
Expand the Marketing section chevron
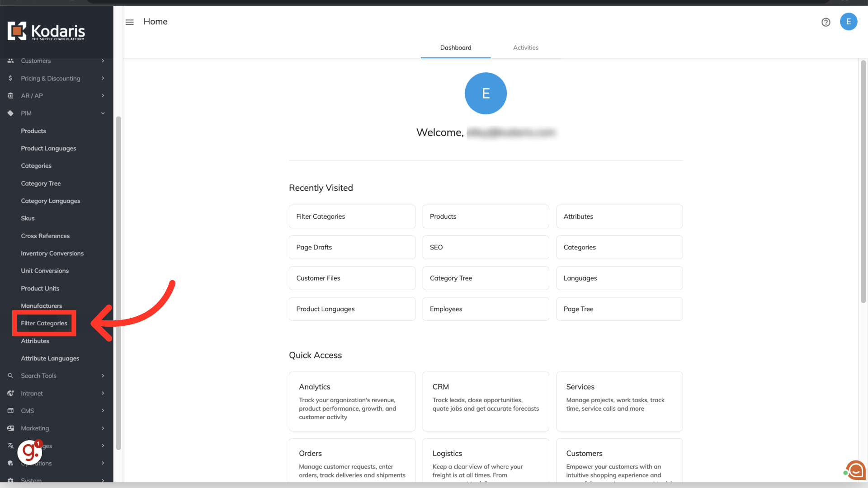point(103,428)
